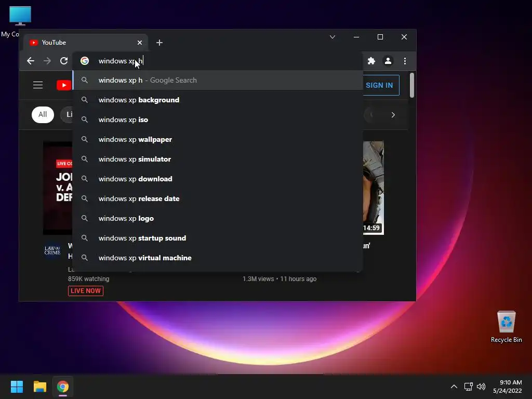Choose 'windows xp release date' suggestion
Image resolution: width=532 pixels, height=399 pixels.
[x=218, y=198]
